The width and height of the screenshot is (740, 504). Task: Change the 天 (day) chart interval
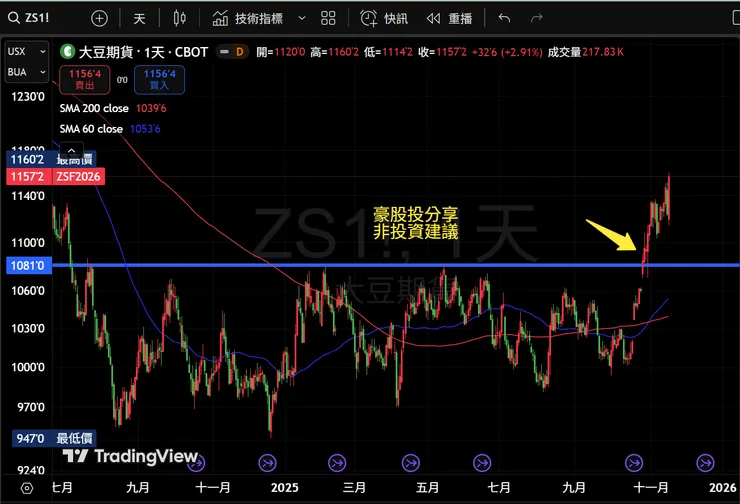[x=139, y=18]
